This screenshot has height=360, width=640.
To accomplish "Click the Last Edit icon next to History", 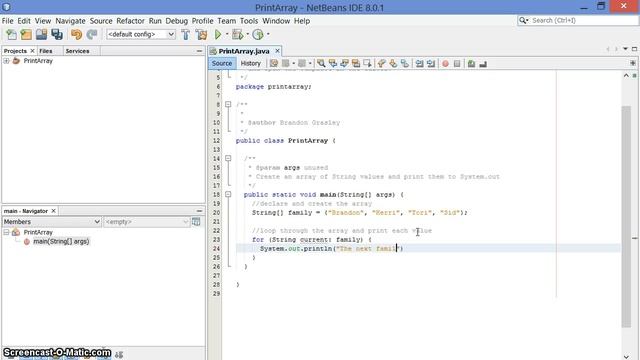I will pyautogui.click(x=273, y=63).
